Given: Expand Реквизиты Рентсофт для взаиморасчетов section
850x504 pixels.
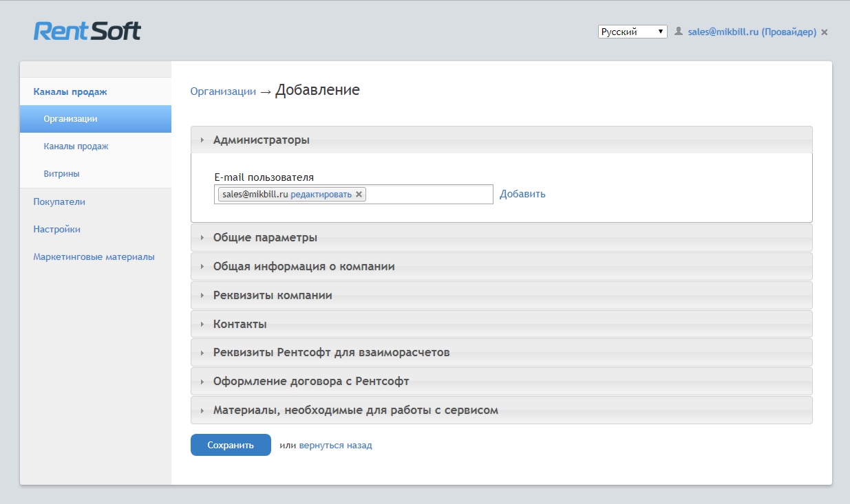Looking at the screenshot, I should coord(331,353).
